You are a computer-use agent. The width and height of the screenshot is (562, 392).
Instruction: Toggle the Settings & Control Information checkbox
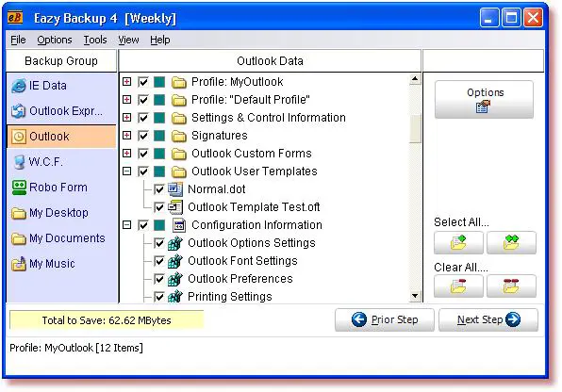(143, 118)
